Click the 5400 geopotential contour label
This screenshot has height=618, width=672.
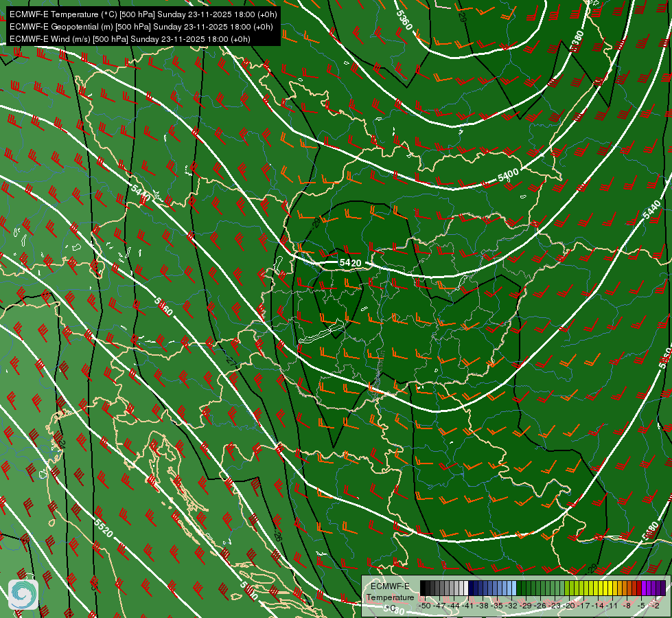tap(508, 174)
